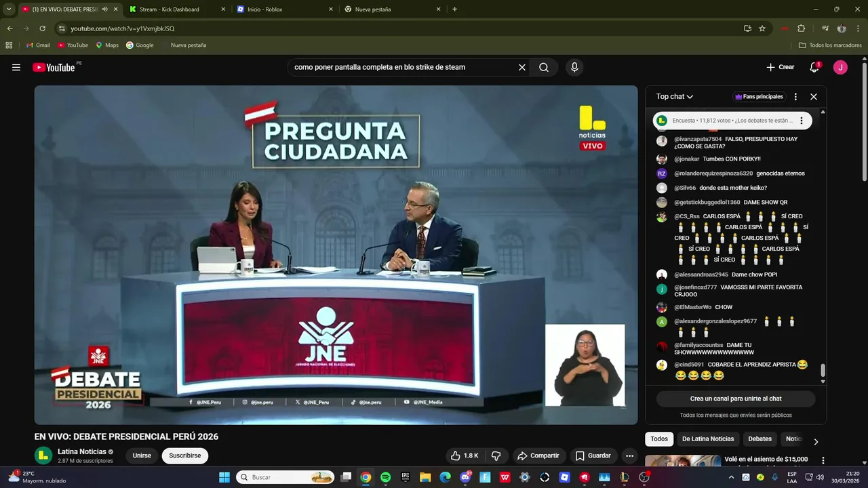Open YouTube notifications bell
Image resolution: width=868 pixels, height=488 pixels.
tap(814, 67)
